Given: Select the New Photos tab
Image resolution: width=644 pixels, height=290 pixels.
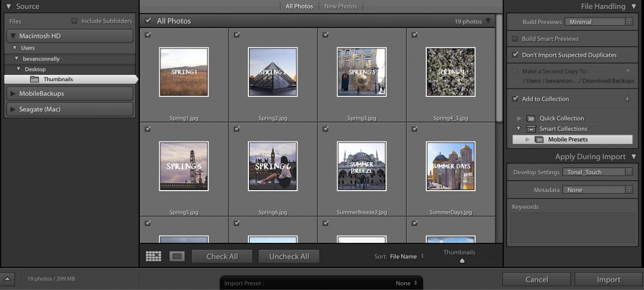Looking at the screenshot, I should (340, 6).
